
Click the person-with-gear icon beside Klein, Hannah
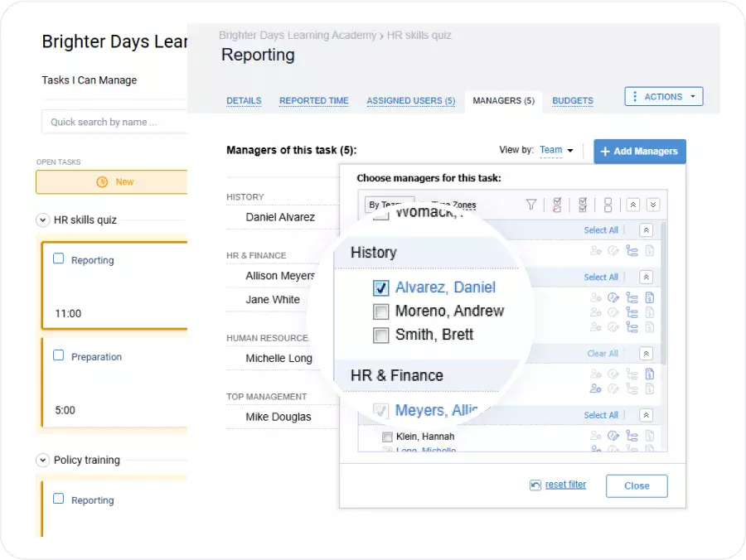click(x=594, y=436)
